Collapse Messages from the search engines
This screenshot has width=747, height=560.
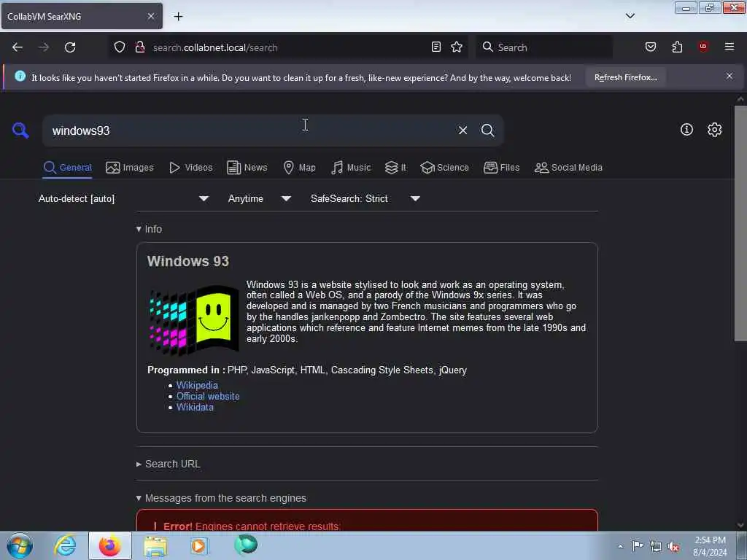click(x=221, y=498)
